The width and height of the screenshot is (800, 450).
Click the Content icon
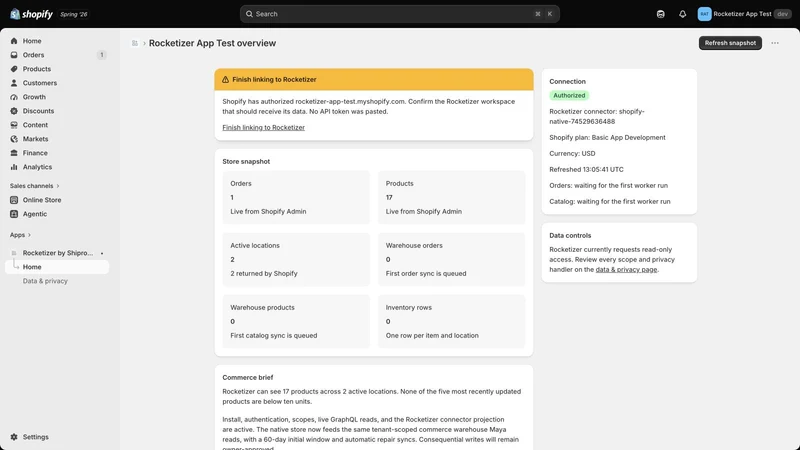14,125
